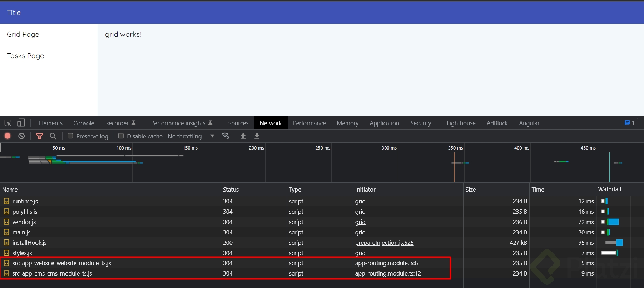Viewport: 644px width, 288px height.
Task: Click the styles.js file icon
Action: 6,253
